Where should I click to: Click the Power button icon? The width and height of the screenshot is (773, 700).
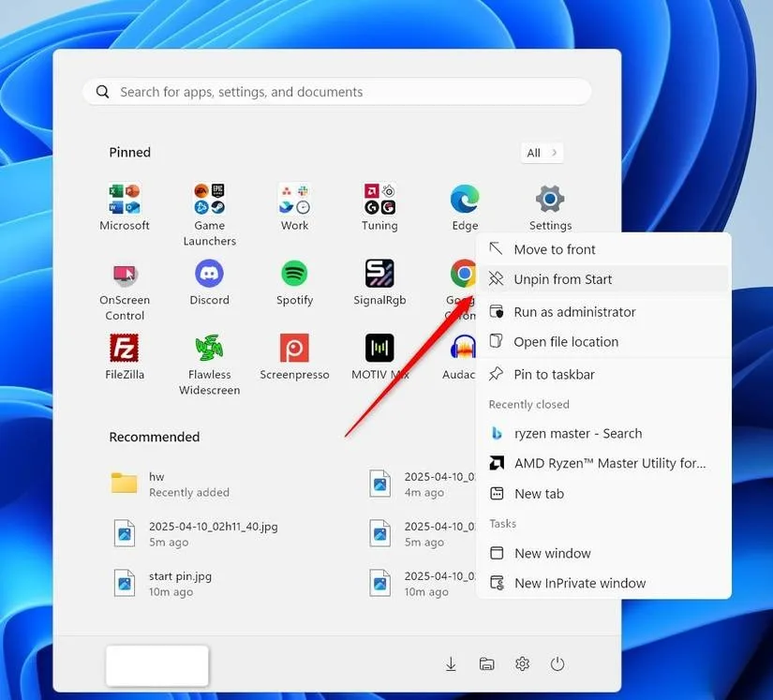[557, 664]
